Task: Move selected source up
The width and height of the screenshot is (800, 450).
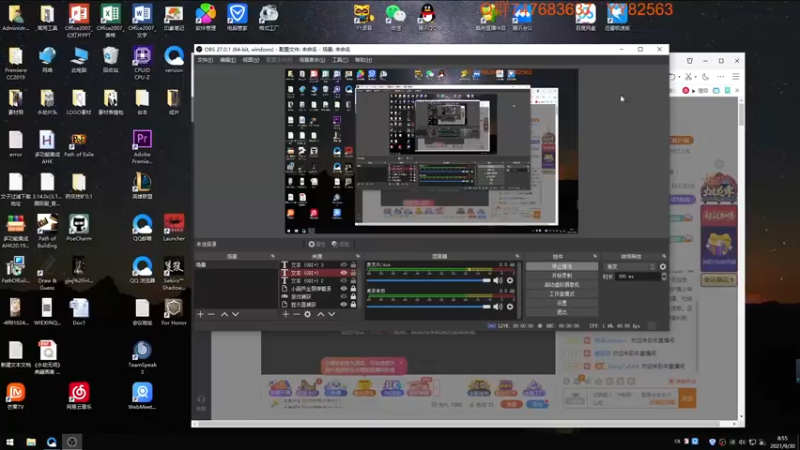Action: click(320, 314)
